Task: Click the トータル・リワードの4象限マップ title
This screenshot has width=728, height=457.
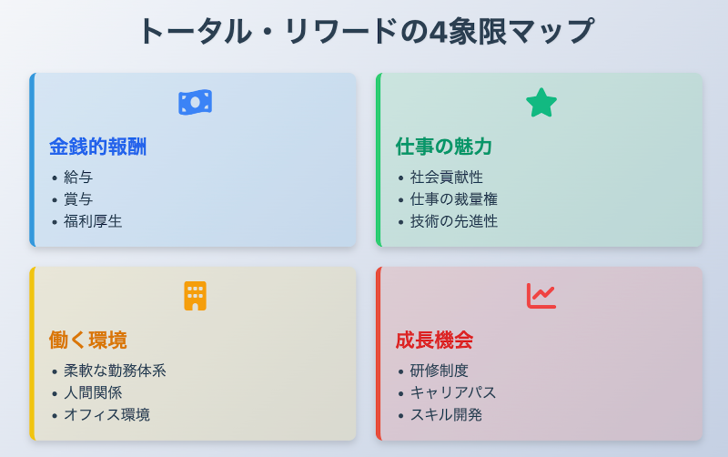Action: tap(364, 31)
